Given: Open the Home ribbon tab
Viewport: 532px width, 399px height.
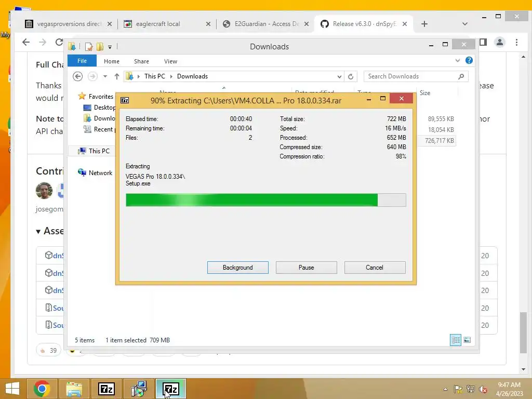Looking at the screenshot, I should (112, 61).
